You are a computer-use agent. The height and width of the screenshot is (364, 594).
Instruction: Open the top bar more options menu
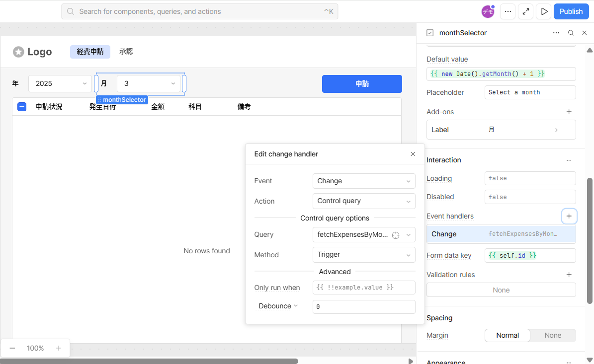[508, 11]
